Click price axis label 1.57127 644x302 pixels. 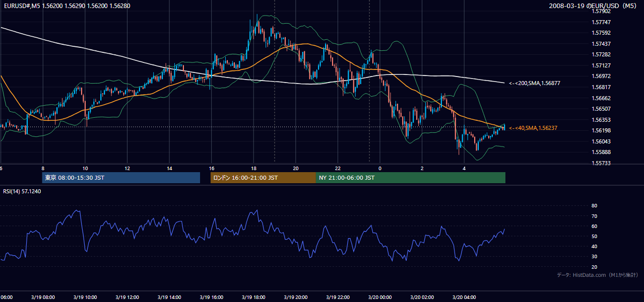(x=601, y=65)
